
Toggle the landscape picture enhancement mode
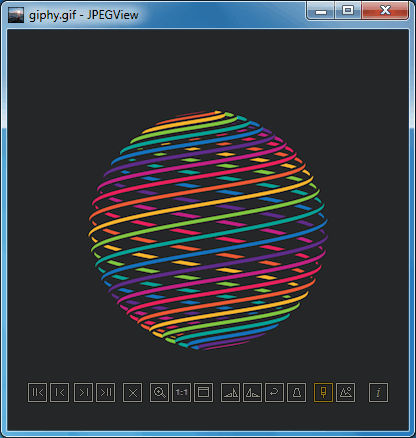point(346,392)
